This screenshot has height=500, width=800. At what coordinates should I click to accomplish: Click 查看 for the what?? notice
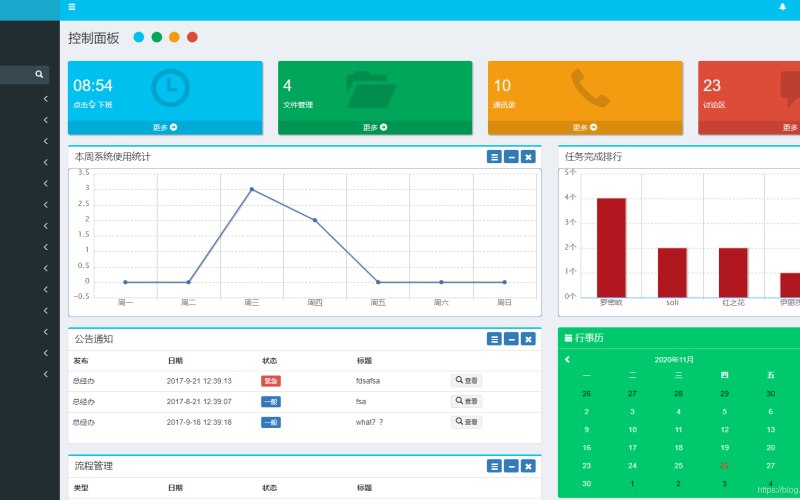(x=466, y=422)
